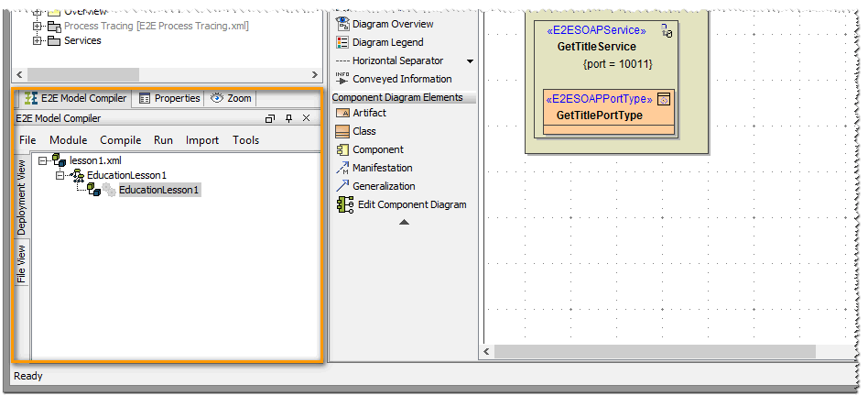Switch to the Zoom tab
This screenshot has height=396, width=868.
[x=231, y=98]
